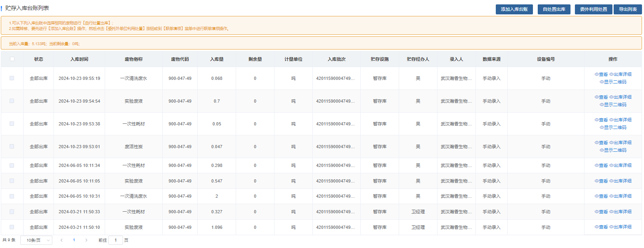
Task: Click the 废物俗称 column header
Action: point(133,59)
